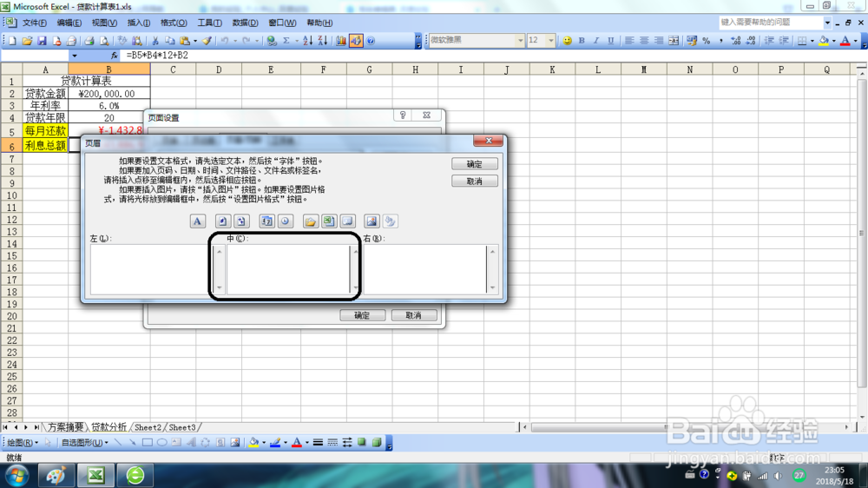Image resolution: width=868 pixels, height=488 pixels.
Task: Toggle center alignment button
Action: click(x=644, y=41)
